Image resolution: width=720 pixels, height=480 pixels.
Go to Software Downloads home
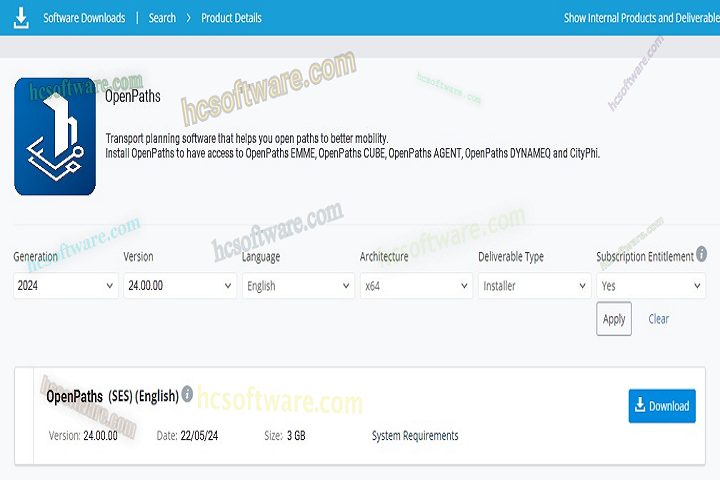(84, 18)
